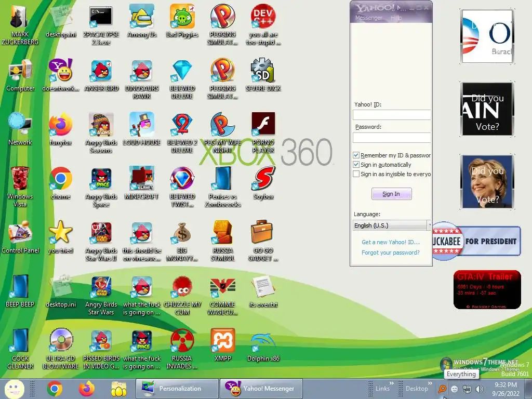Open the smiley face Start button
This screenshot has height=399, width=532.
14,389
